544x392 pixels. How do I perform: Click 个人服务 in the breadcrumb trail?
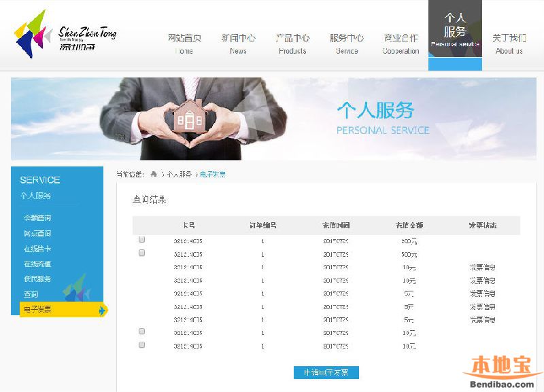[178, 174]
